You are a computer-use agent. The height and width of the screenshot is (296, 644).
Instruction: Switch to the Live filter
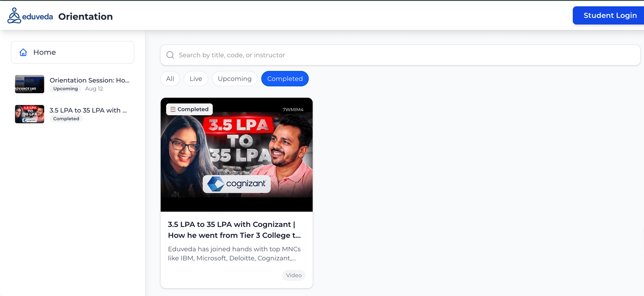pos(196,79)
